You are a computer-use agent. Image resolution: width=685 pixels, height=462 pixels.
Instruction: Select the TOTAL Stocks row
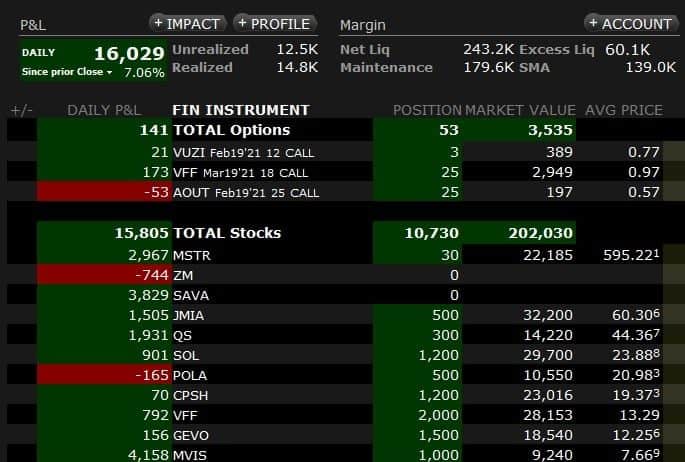coord(346,233)
